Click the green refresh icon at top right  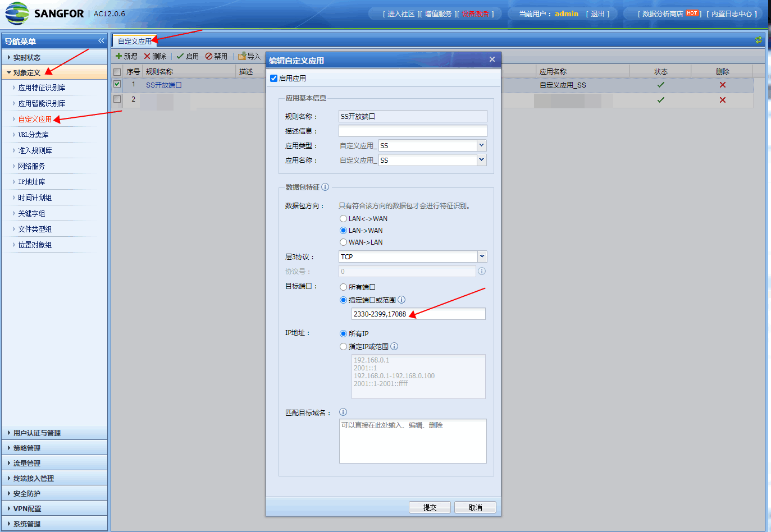759,40
